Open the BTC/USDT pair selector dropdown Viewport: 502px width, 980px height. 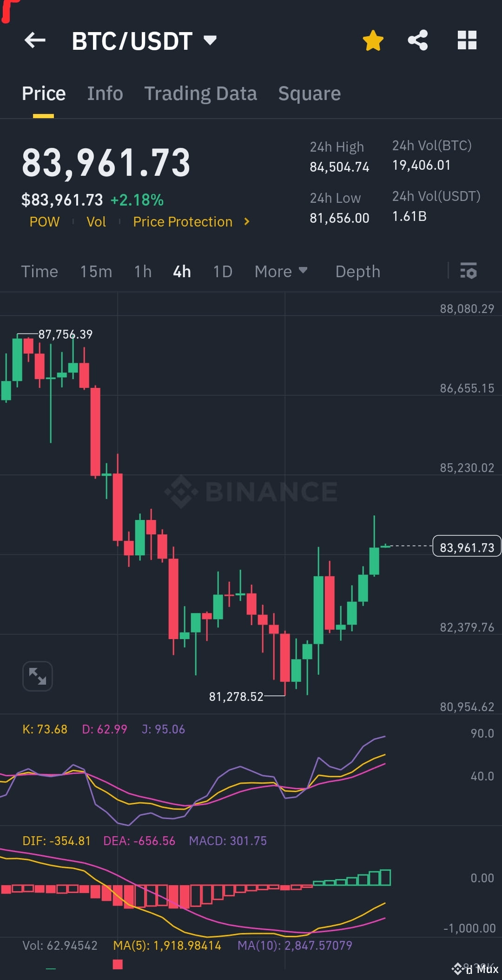[x=211, y=40]
